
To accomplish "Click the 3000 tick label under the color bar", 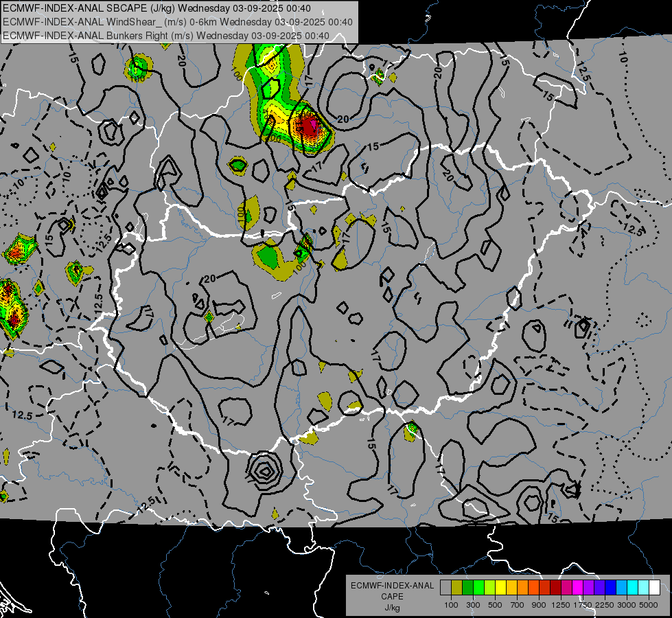I will point(627,605).
